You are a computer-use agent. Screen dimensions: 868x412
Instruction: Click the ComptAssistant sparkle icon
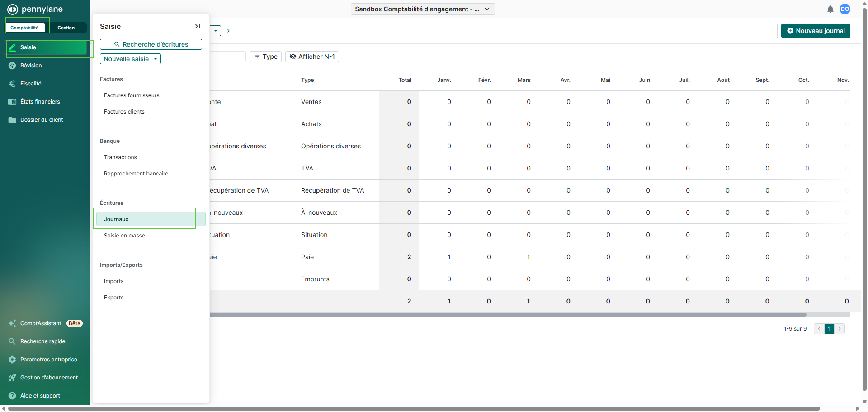coord(13,323)
